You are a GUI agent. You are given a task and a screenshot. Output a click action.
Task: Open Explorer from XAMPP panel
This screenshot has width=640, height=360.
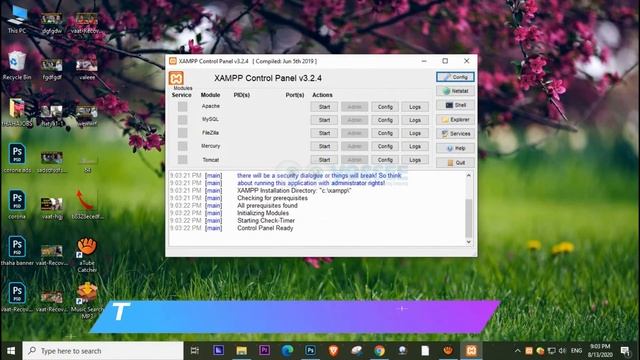point(455,120)
